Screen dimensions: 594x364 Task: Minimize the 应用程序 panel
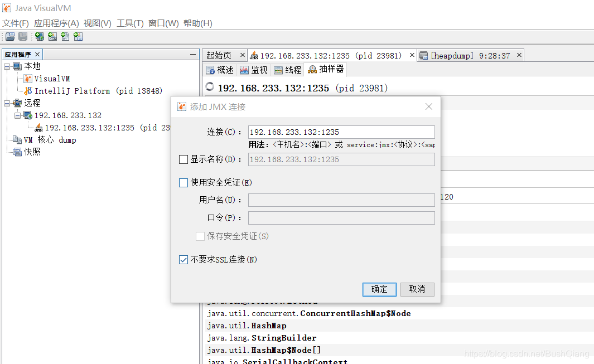(x=193, y=55)
